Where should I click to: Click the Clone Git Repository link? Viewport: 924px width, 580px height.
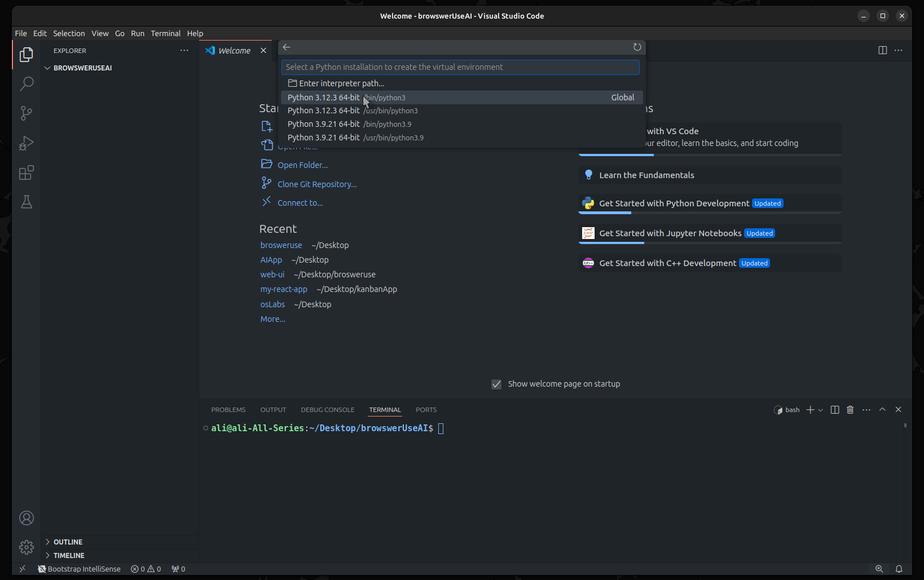(317, 184)
